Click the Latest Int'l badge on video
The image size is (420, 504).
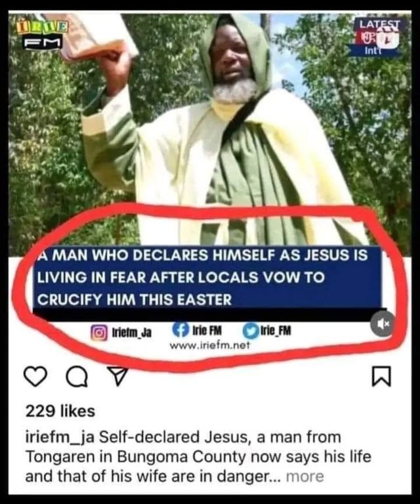[378, 37]
